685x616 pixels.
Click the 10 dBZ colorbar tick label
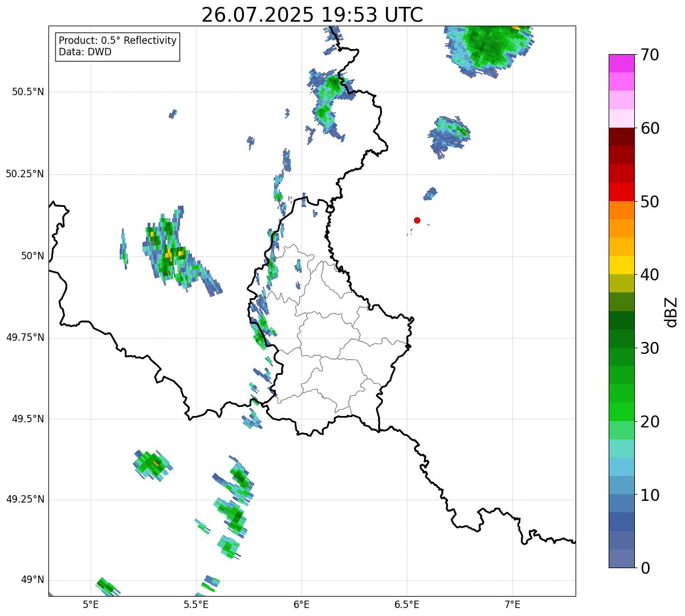coord(649,495)
